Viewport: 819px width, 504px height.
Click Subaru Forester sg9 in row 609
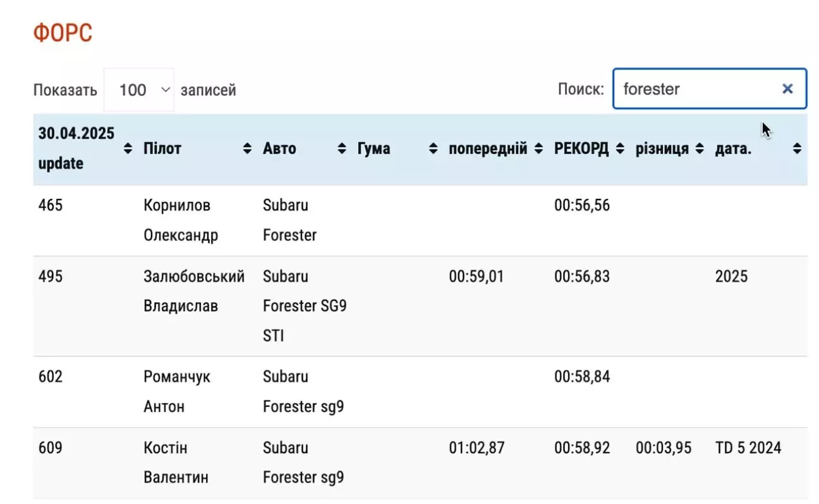point(303,462)
